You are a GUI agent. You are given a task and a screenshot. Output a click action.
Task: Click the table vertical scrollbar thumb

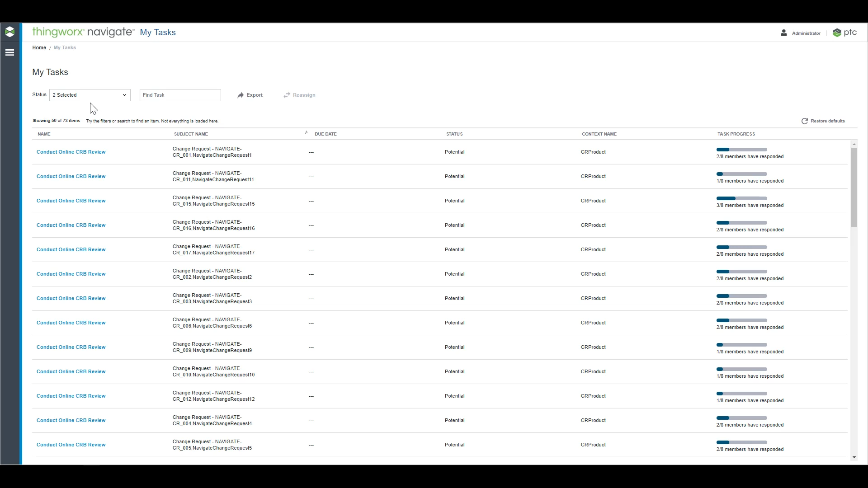[854, 187]
